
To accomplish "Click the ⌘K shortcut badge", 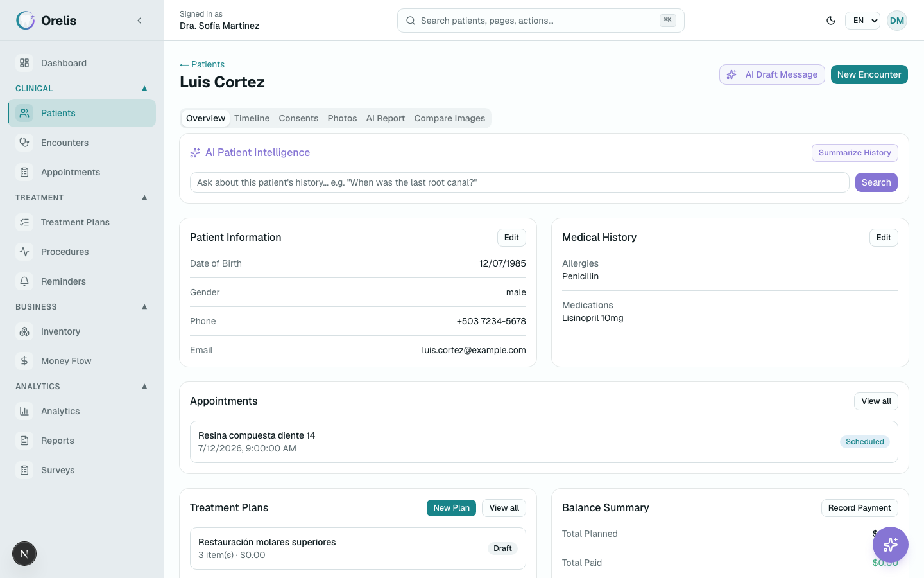I will tap(667, 21).
